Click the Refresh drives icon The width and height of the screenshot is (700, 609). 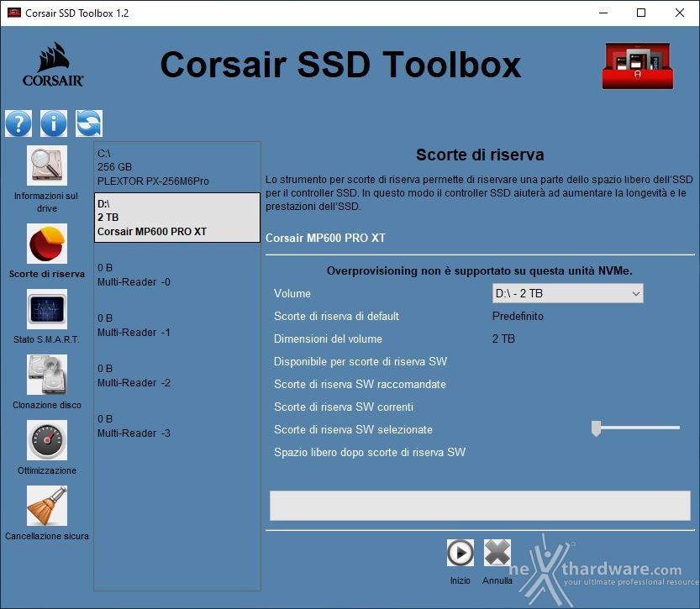tap(89, 123)
